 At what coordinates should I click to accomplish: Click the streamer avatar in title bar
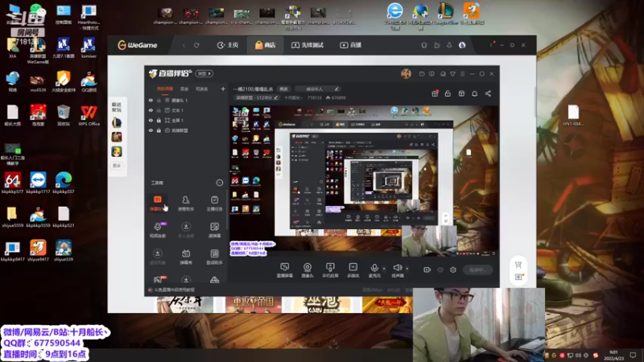click(x=406, y=74)
